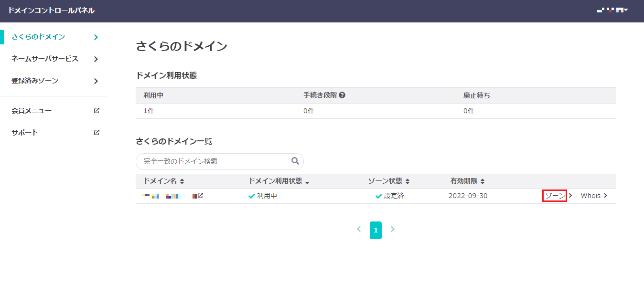Click the search magnifier icon
Viewport: 644px width, 305px height.
[295, 161]
